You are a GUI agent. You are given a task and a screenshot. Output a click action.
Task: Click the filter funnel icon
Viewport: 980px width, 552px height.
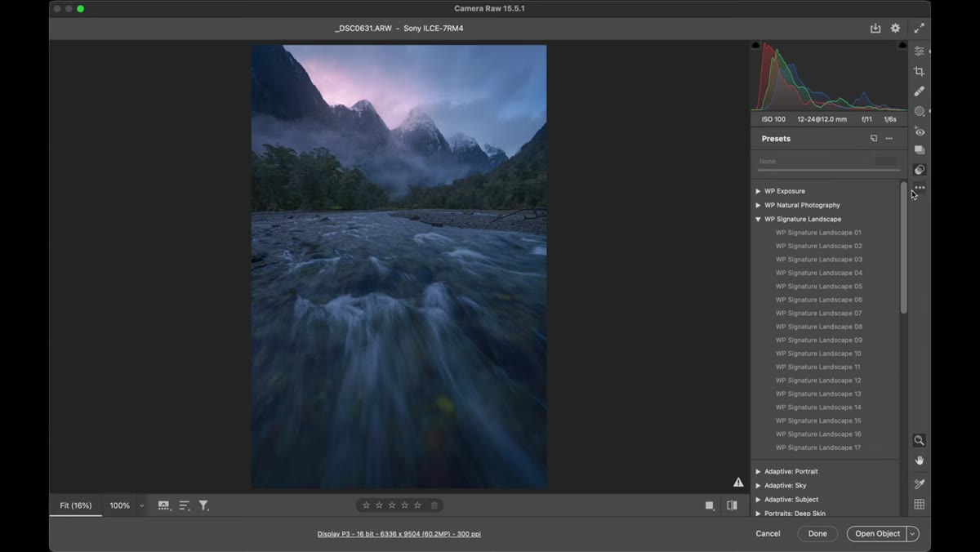tap(204, 505)
